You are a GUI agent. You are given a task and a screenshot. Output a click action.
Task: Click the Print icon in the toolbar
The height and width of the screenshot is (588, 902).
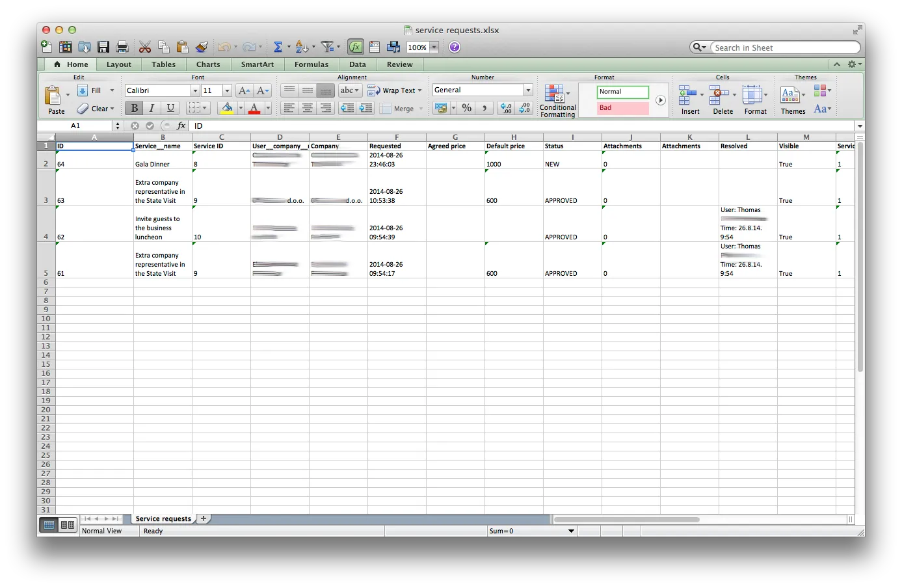(121, 46)
